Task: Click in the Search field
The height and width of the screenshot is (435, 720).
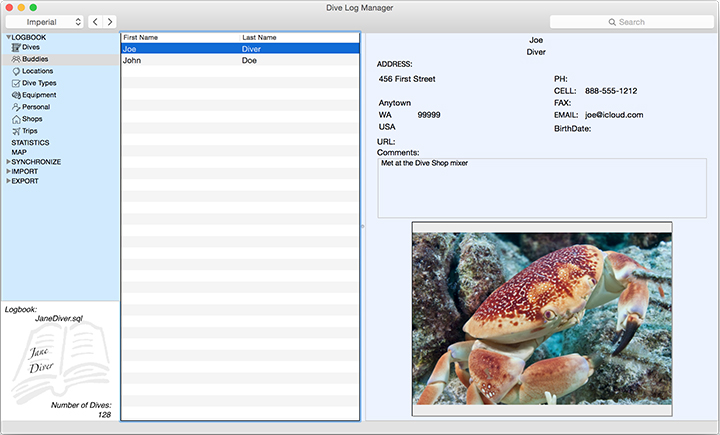Action: coord(632,22)
